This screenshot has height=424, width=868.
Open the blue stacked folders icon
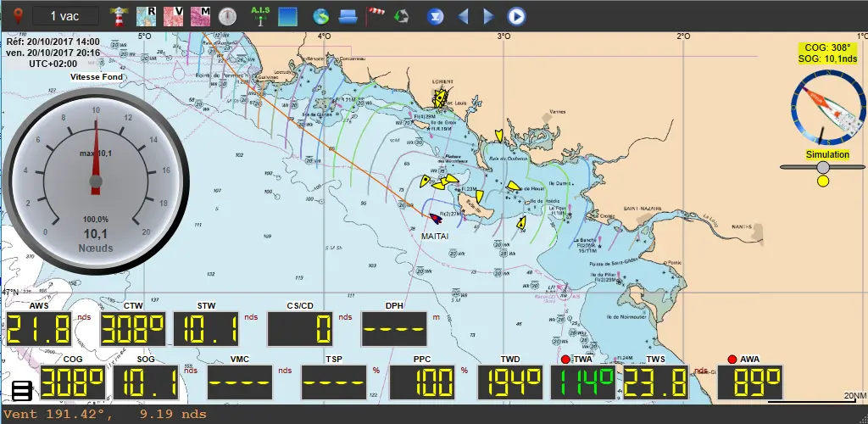click(348, 17)
